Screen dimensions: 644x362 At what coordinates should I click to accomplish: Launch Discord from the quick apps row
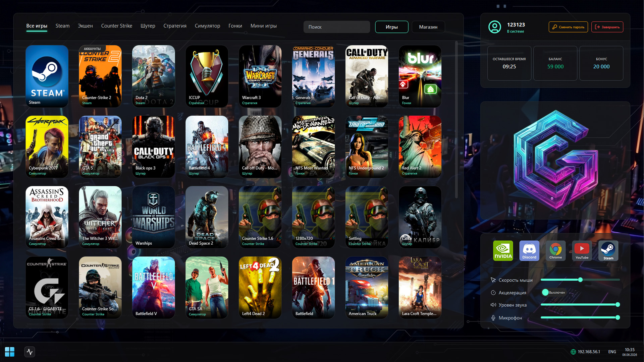point(529,250)
